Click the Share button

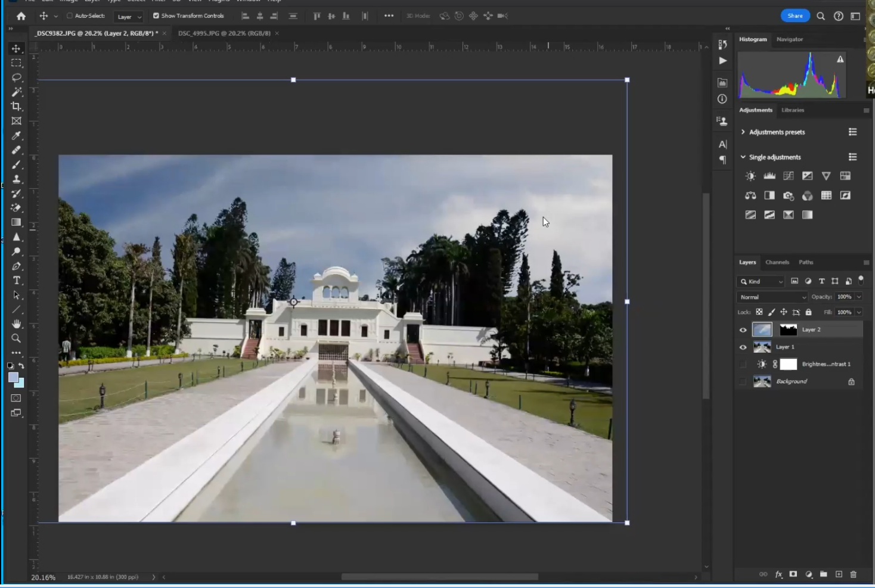[x=795, y=16]
